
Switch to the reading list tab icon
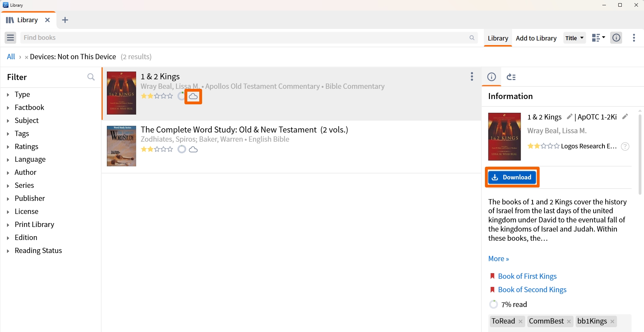[x=511, y=77]
